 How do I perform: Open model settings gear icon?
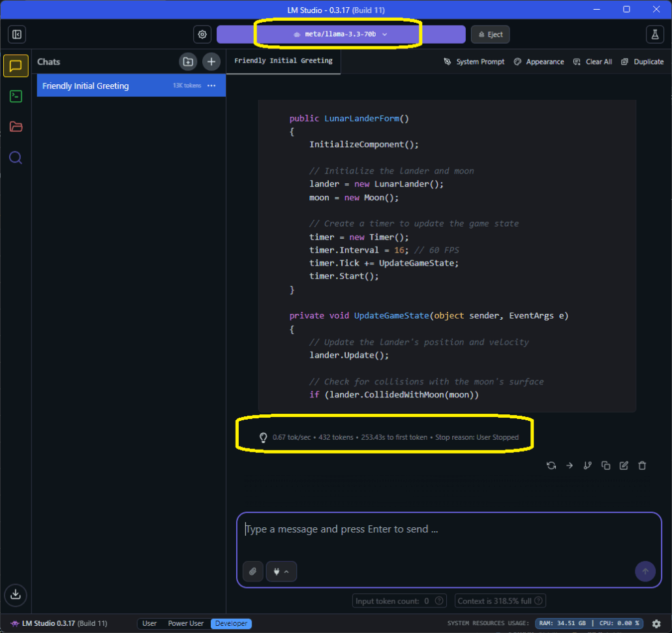pyautogui.click(x=202, y=35)
